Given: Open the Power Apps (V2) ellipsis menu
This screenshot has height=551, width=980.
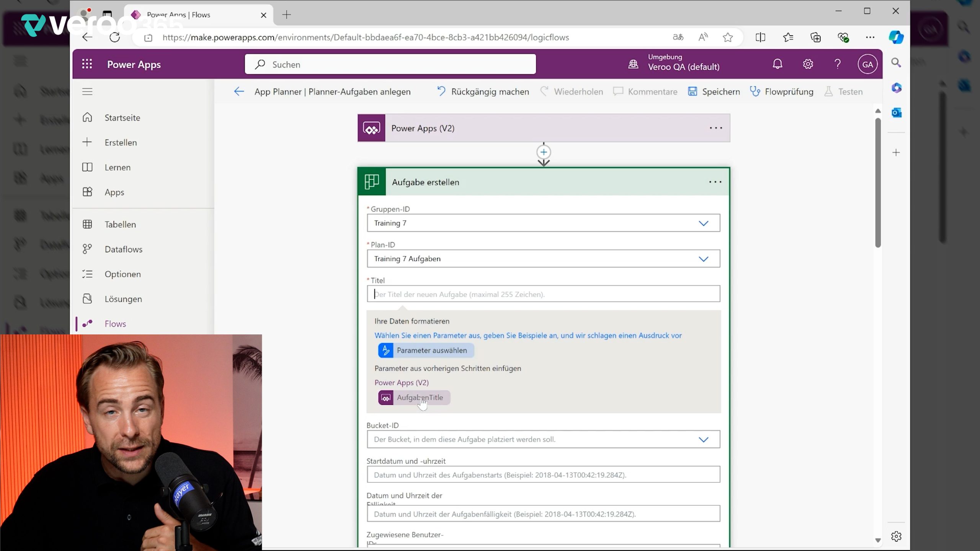Looking at the screenshot, I should click(715, 128).
